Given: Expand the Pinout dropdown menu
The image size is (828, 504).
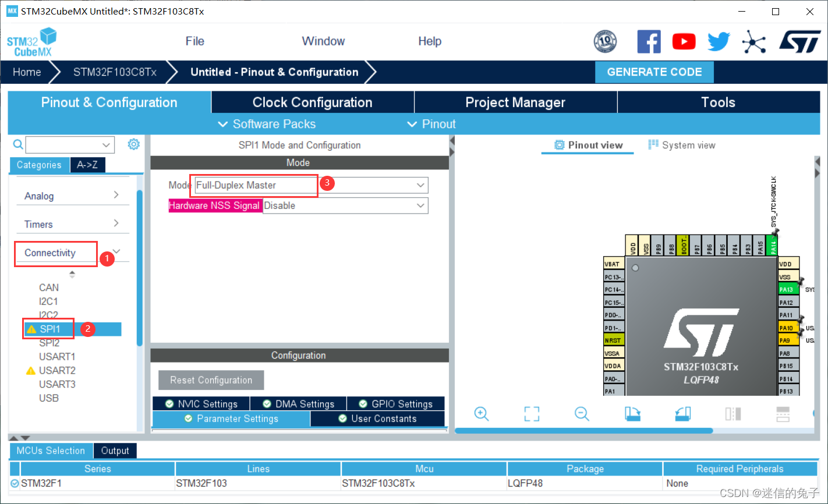Looking at the screenshot, I should point(431,124).
